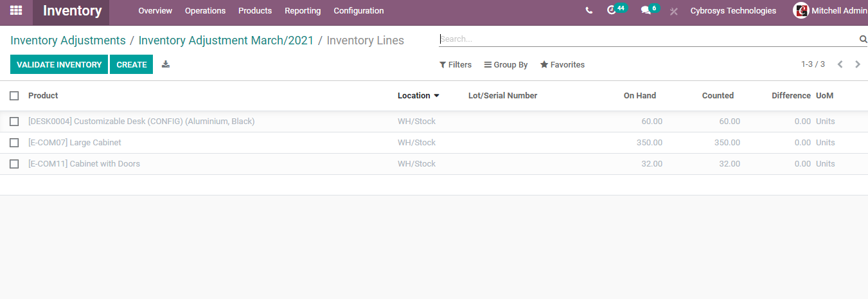Go to Inventory Adjustment March/2021 breadcrumb
The width and height of the screenshot is (868, 299).
(x=226, y=41)
